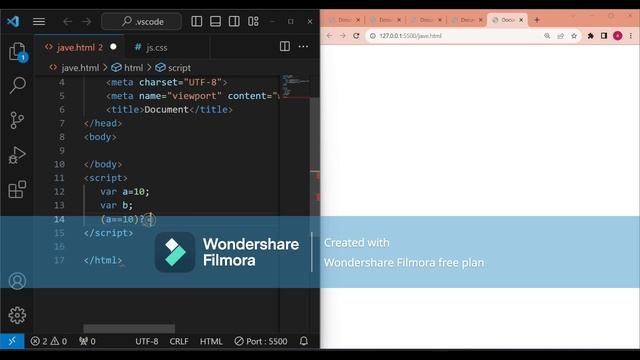Viewport: 640px width, 360px height.
Task: Show errors and warnings in status bar
Action: (49, 341)
